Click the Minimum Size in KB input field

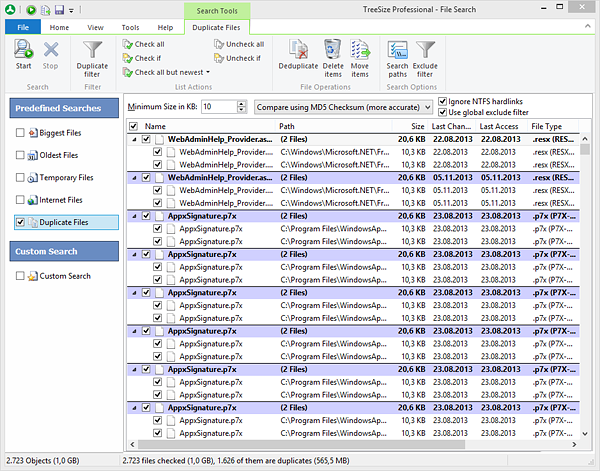[220, 107]
